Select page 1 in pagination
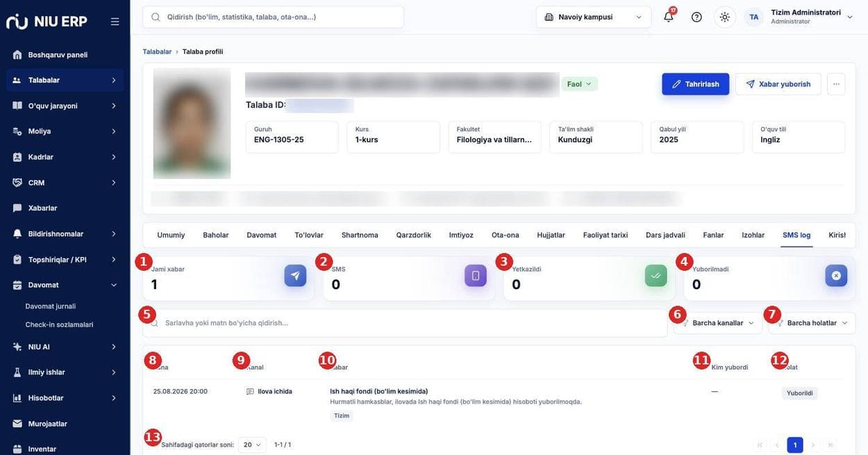The height and width of the screenshot is (455, 868). (795, 445)
